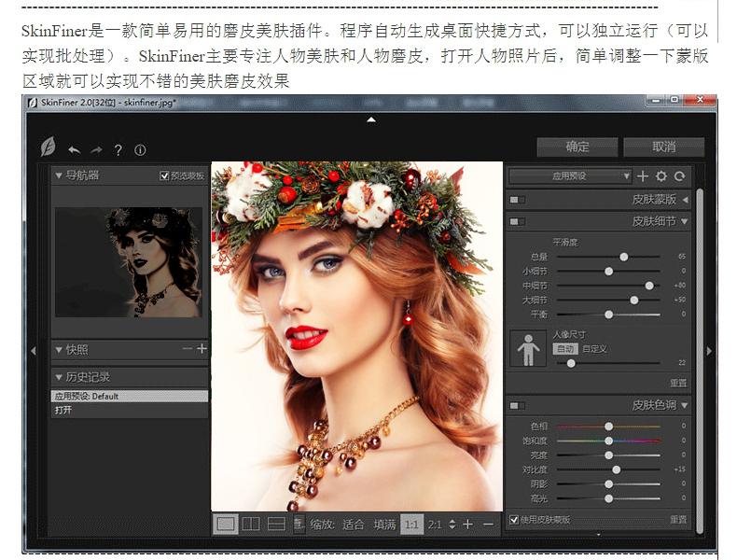Zoom in with the plus icon under the preview

coord(467,524)
